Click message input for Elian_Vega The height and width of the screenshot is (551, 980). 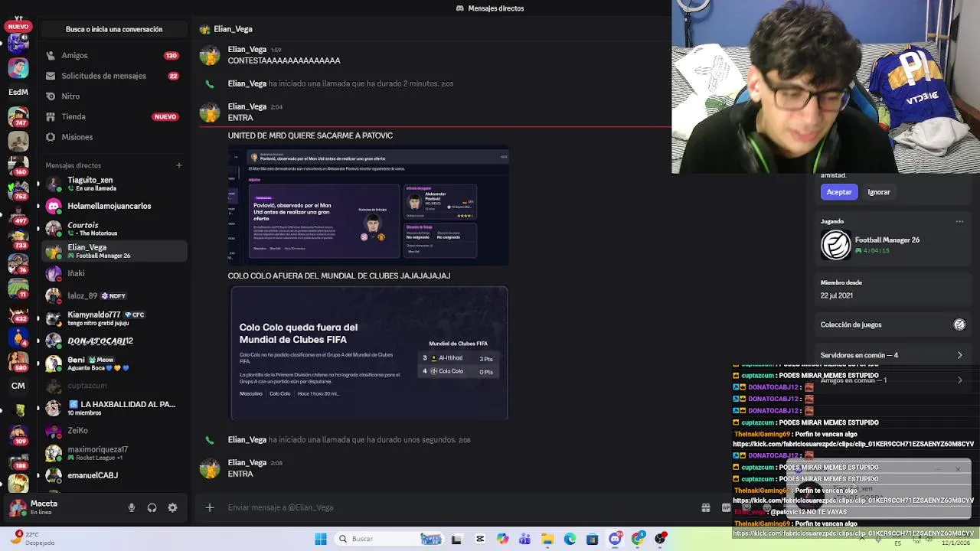tap(459, 507)
